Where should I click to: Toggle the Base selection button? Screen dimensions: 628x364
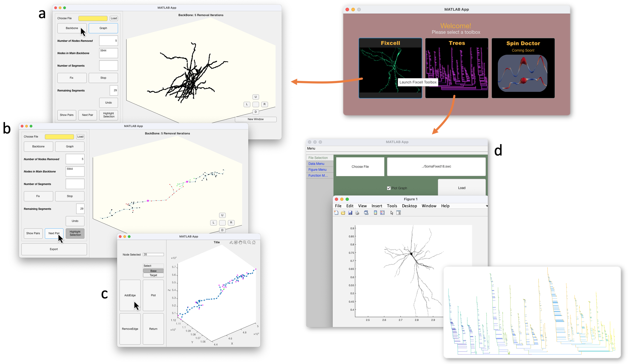click(153, 271)
